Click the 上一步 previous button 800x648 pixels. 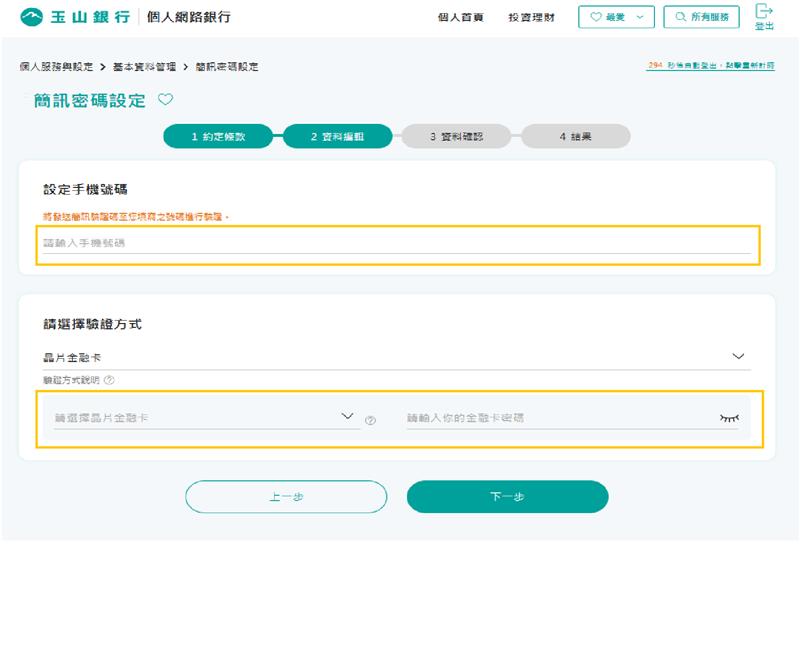286,496
